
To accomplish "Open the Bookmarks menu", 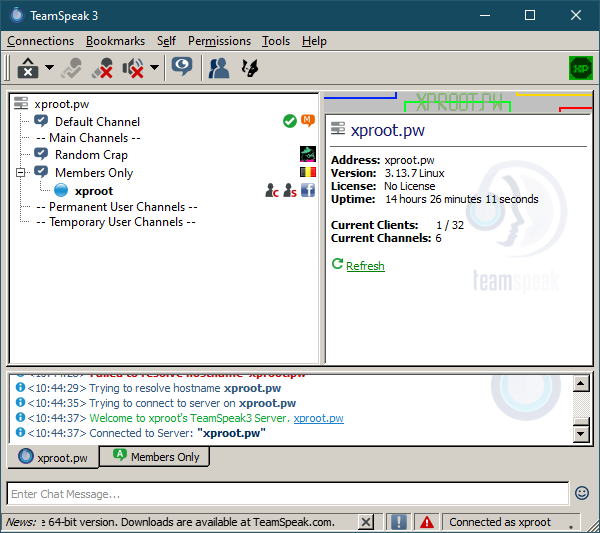I will point(115,41).
